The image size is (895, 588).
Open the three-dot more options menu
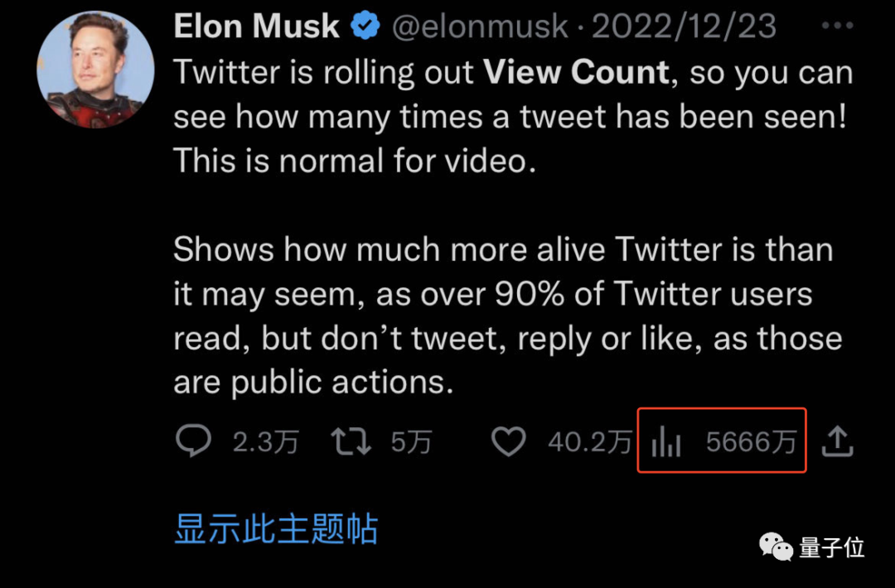[x=835, y=26]
